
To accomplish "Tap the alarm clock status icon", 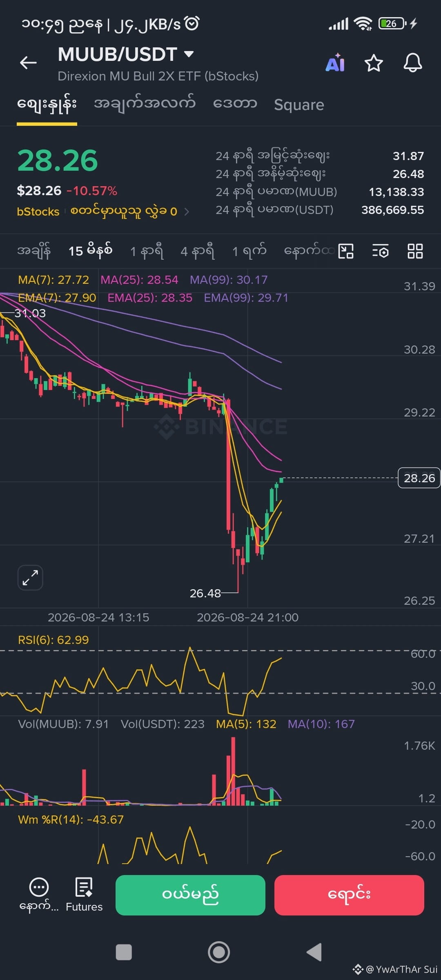I will click(192, 24).
